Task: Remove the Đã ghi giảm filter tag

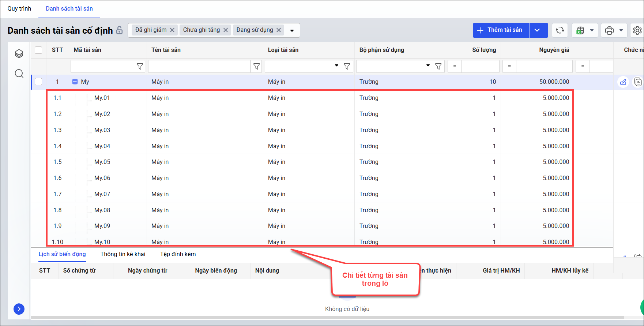Action: pos(172,30)
